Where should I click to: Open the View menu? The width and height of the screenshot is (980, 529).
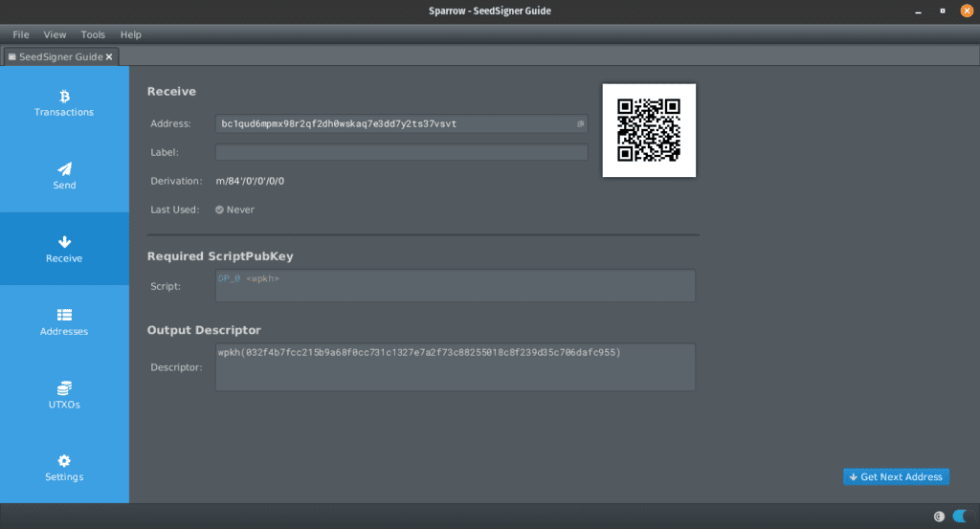[x=55, y=34]
